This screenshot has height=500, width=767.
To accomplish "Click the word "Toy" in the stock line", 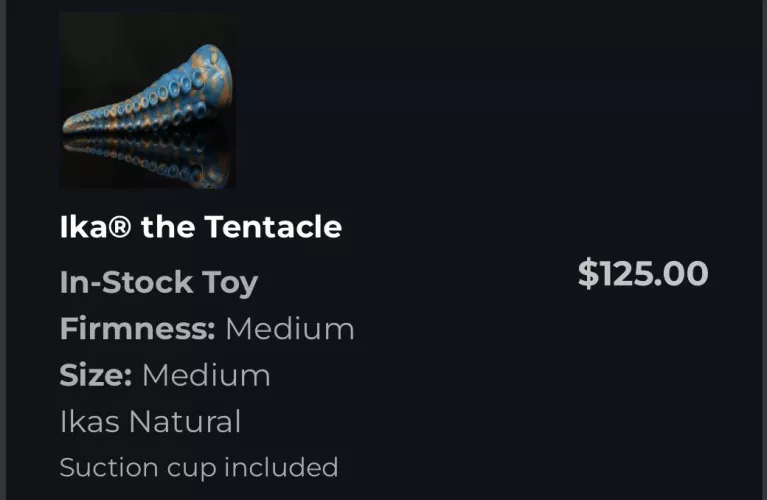I will click(230, 282).
